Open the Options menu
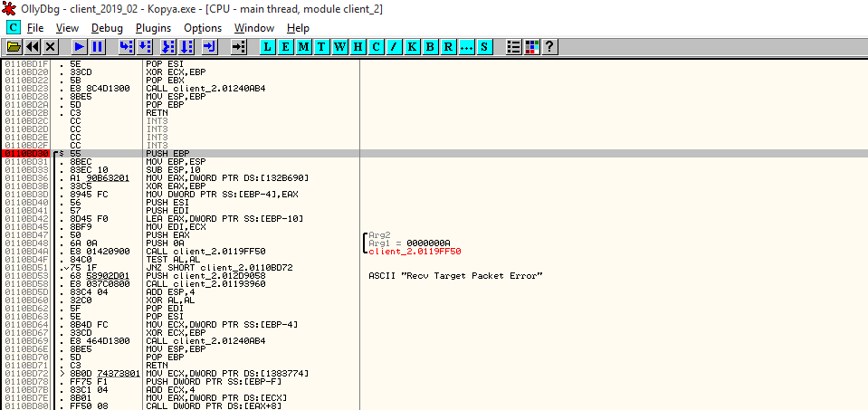This screenshot has width=868, height=410. [203, 28]
